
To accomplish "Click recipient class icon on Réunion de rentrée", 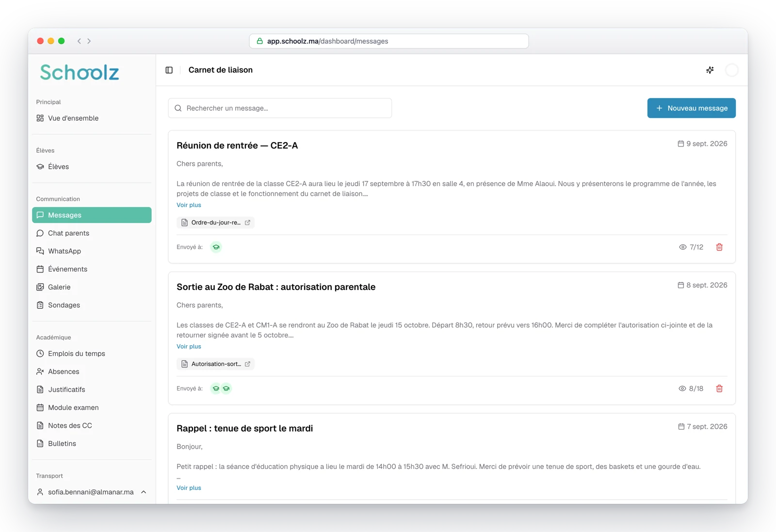I will coord(216,247).
